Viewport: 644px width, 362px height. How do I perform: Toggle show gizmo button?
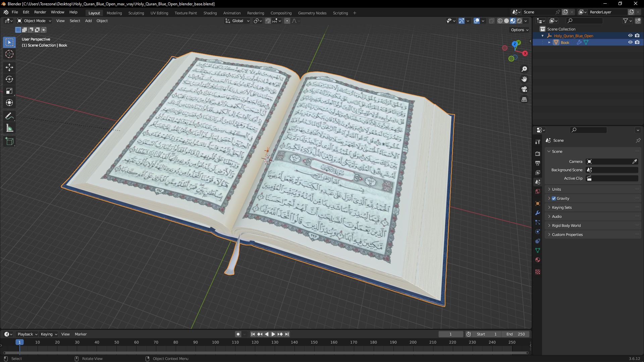[462, 21]
